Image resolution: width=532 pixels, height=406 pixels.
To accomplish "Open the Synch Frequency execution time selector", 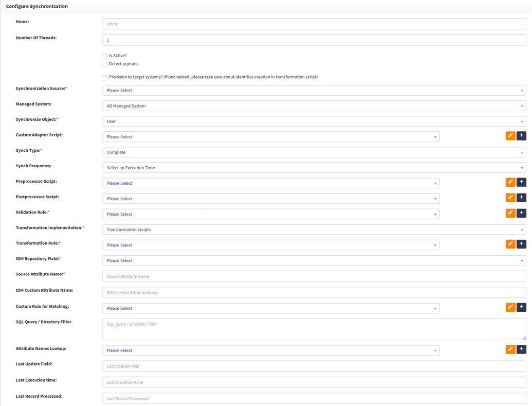I will (x=314, y=167).
